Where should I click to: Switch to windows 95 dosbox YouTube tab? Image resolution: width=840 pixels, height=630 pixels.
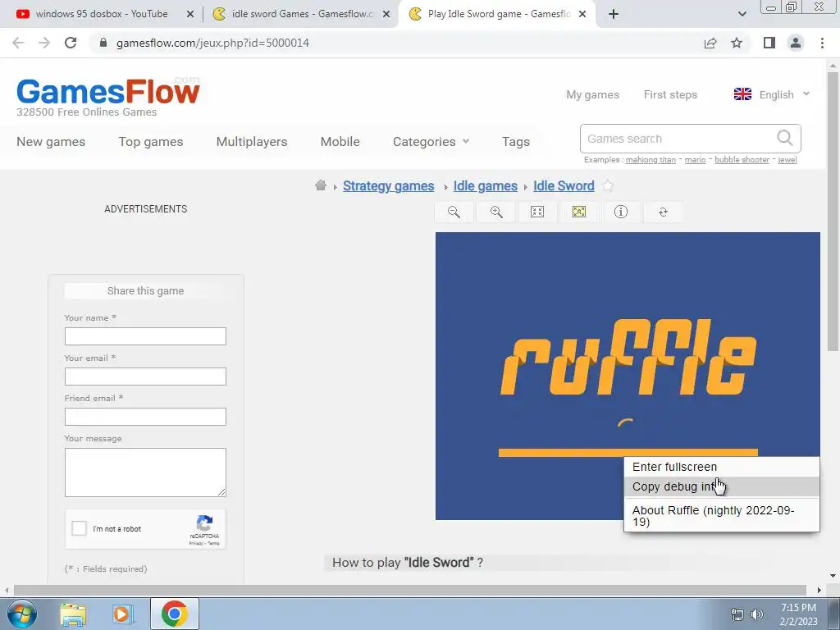tap(101, 14)
